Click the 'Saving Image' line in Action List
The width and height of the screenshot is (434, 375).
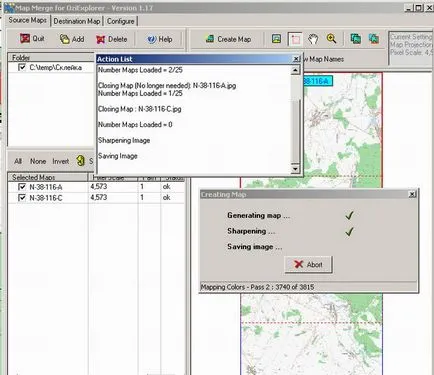pos(118,156)
